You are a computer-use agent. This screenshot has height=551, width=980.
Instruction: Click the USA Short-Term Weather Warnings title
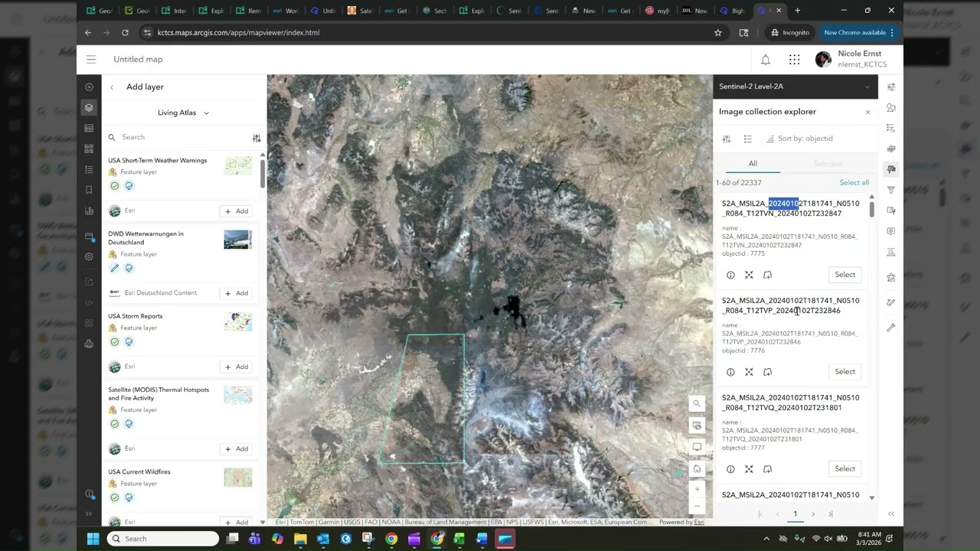coord(157,161)
